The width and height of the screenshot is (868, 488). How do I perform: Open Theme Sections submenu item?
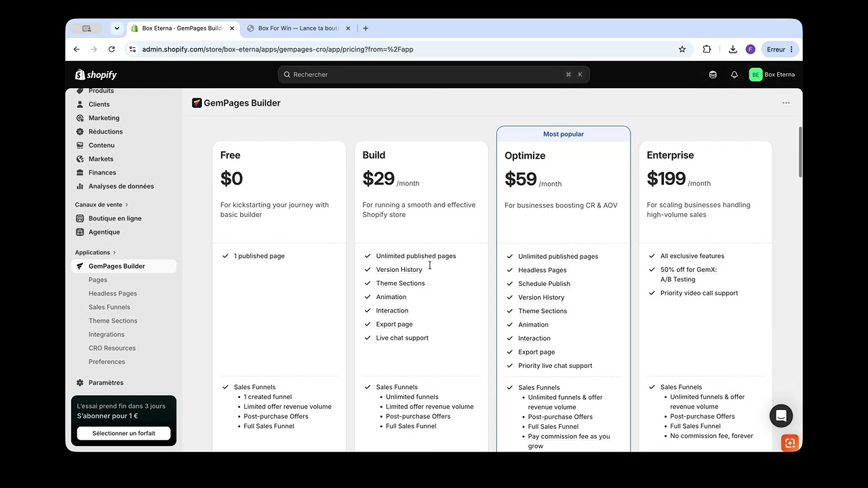pyautogui.click(x=113, y=321)
